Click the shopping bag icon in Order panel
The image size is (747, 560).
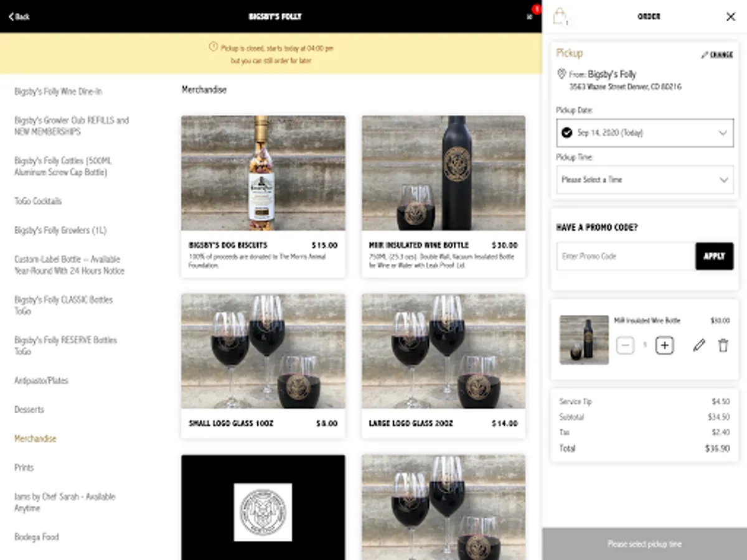pos(560,16)
